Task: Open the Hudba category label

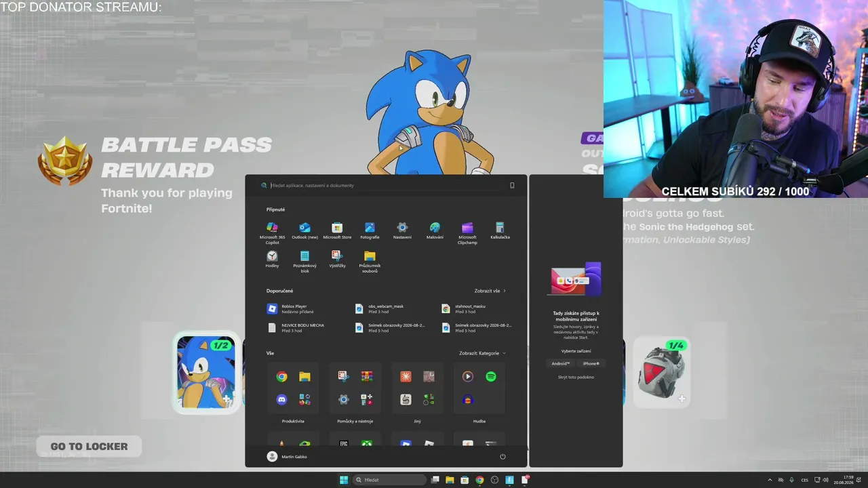Action: tap(479, 421)
